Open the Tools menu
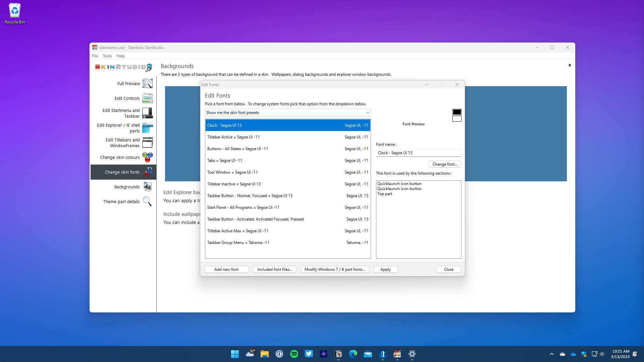The image size is (644, 362). point(107,56)
